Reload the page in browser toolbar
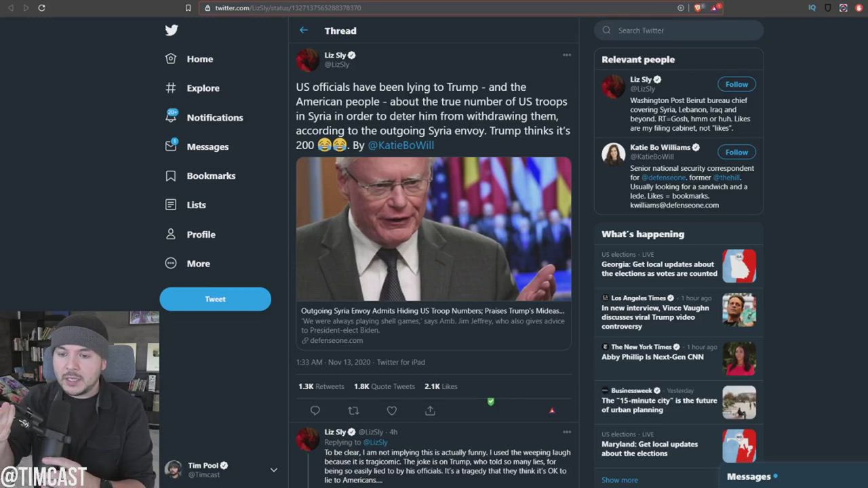This screenshot has width=868, height=488. coord(41,7)
